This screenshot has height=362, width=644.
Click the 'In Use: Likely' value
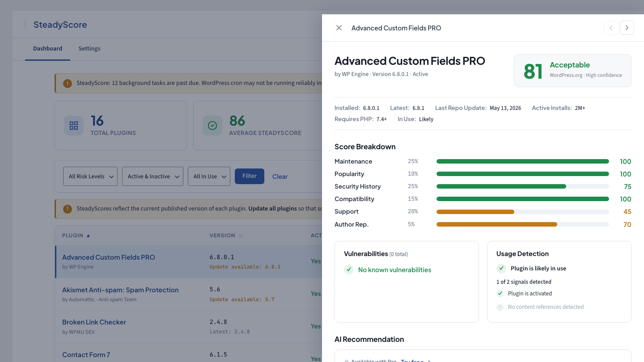(x=426, y=119)
